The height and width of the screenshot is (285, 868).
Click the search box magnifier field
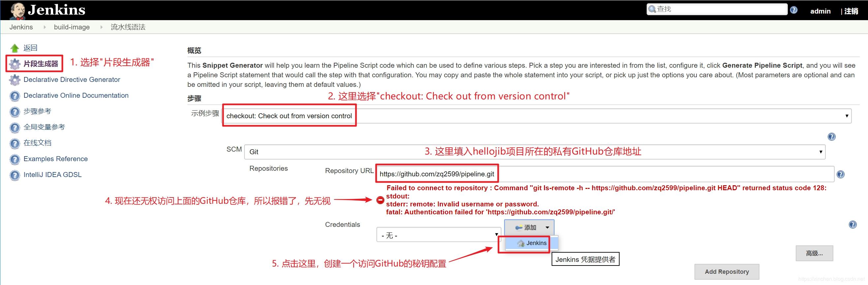click(717, 9)
